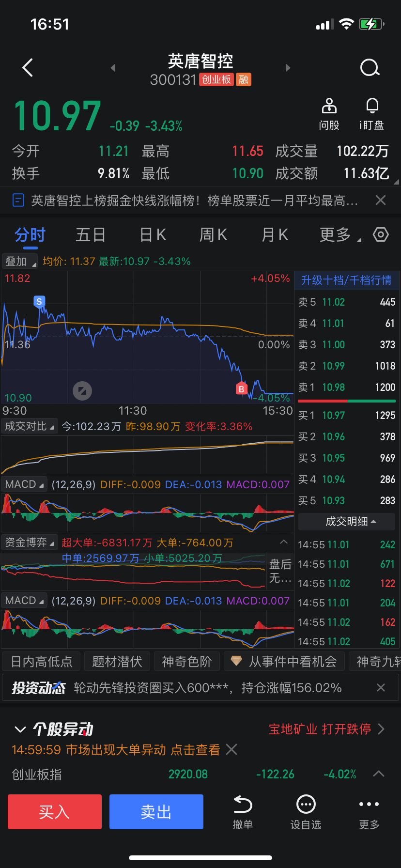The image size is (401, 868).
Task: Open the 成交对比 indicator dropdown
Action: 30,426
